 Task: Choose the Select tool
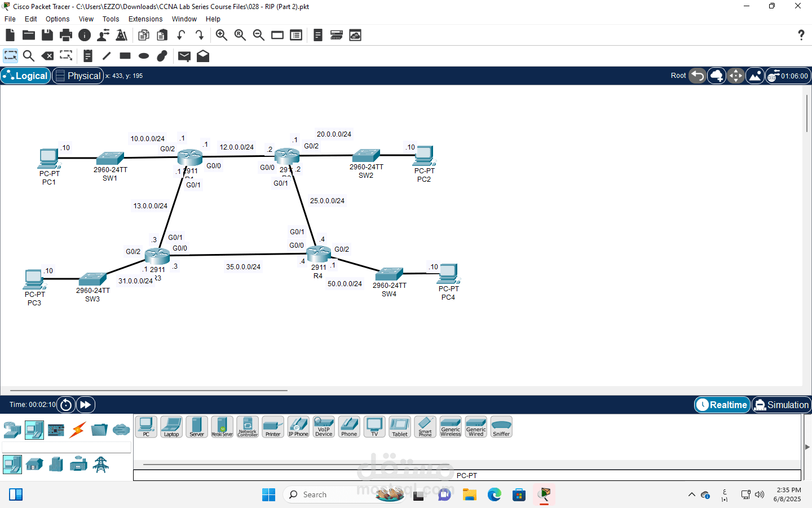(x=10, y=56)
